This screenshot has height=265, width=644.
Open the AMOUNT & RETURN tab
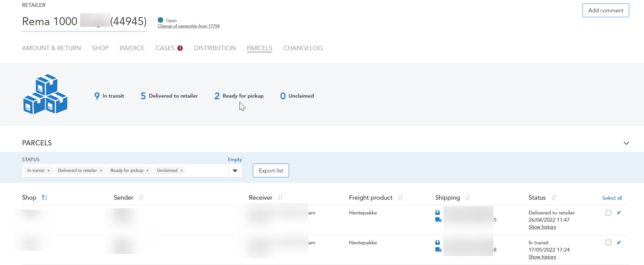52,48
